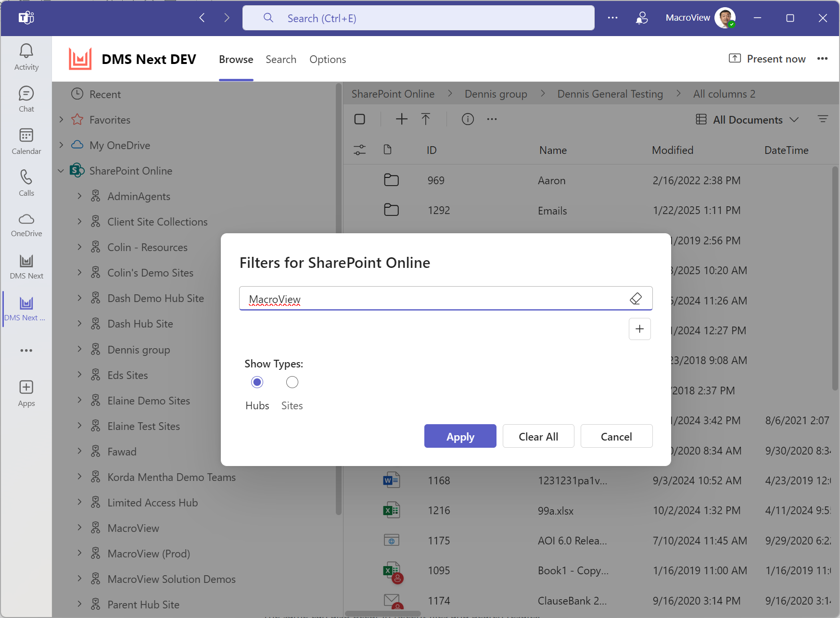Expand the My OneDrive node
The width and height of the screenshot is (840, 618).
click(x=61, y=145)
